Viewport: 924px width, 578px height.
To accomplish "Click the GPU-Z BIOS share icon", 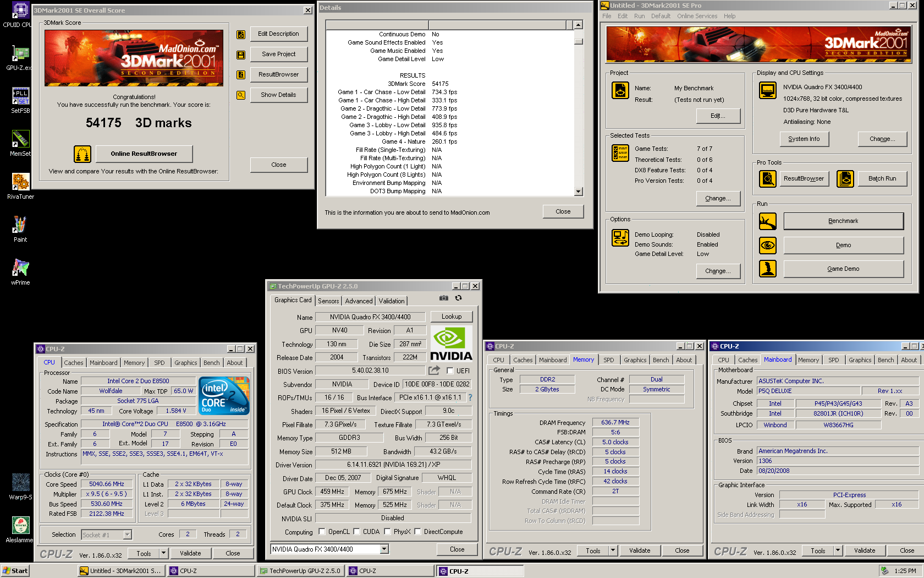I will (435, 370).
